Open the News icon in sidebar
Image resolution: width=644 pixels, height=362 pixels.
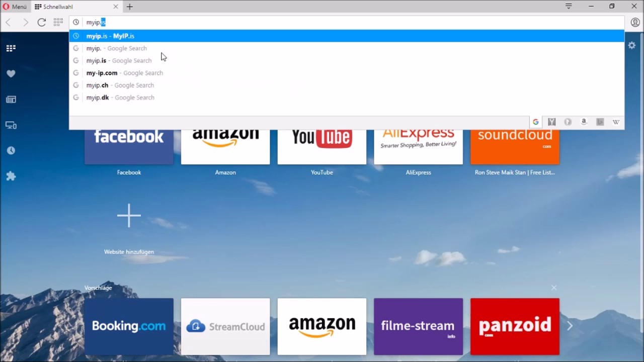coord(11,100)
